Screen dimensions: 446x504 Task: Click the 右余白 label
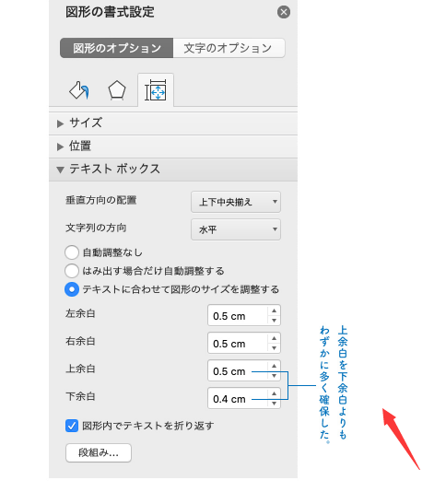pyautogui.click(x=80, y=341)
